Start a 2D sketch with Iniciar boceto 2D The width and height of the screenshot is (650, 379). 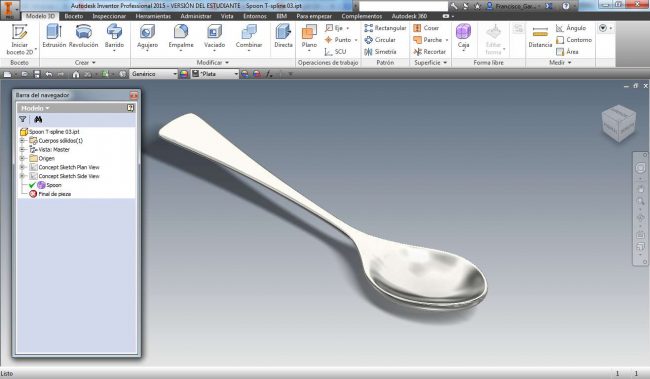coord(19,39)
